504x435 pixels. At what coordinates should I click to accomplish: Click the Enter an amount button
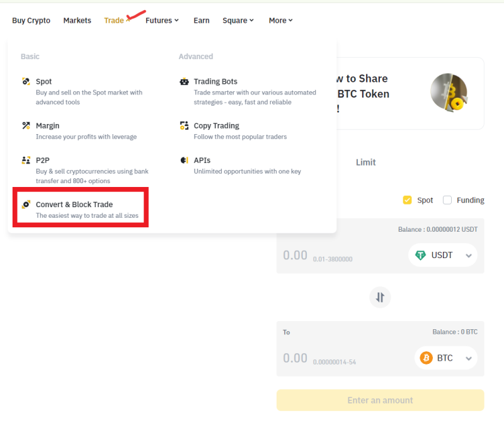[x=381, y=400]
